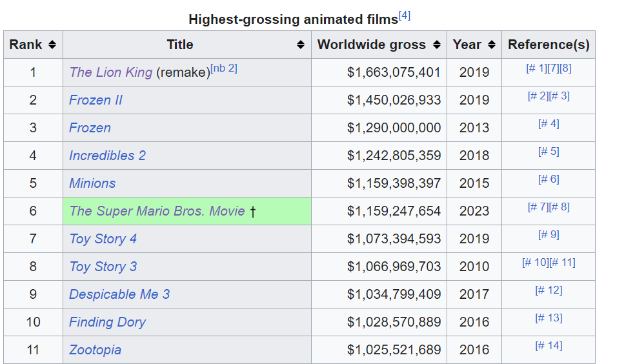Image resolution: width=635 pixels, height=364 pixels.
Task: Open The Lion King film link
Action: click(110, 72)
